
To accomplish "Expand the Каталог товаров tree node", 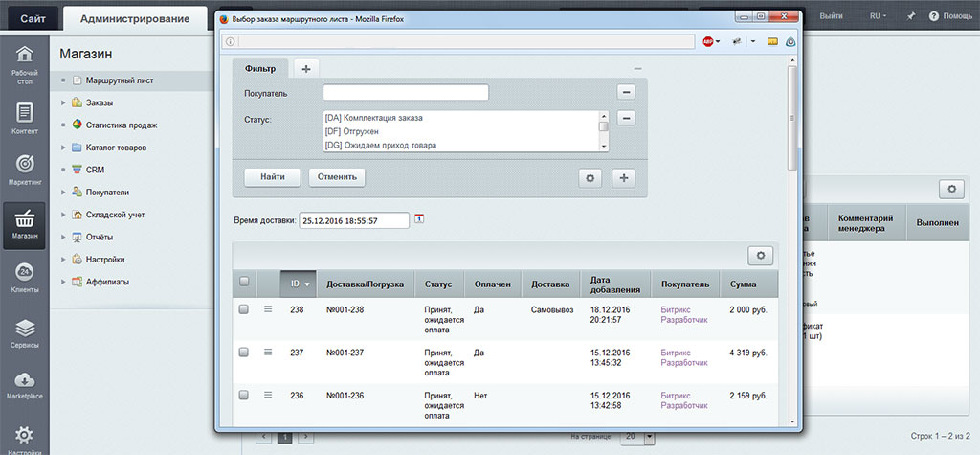I will click(63, 148).
